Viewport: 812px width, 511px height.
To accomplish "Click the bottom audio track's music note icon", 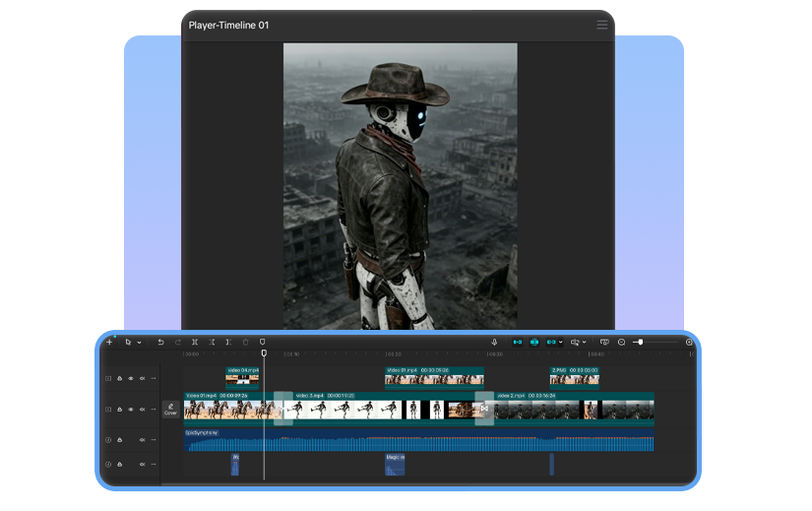I will click(x=108, y=465).
